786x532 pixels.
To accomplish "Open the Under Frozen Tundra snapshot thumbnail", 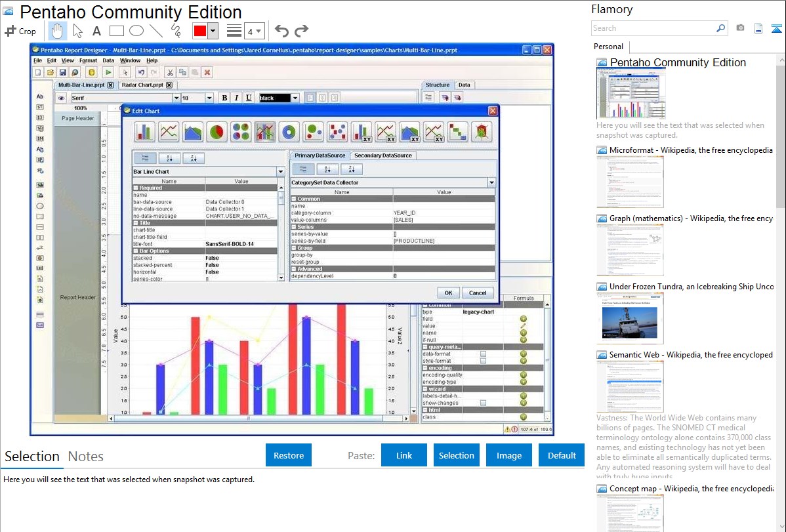I will 630,318.
